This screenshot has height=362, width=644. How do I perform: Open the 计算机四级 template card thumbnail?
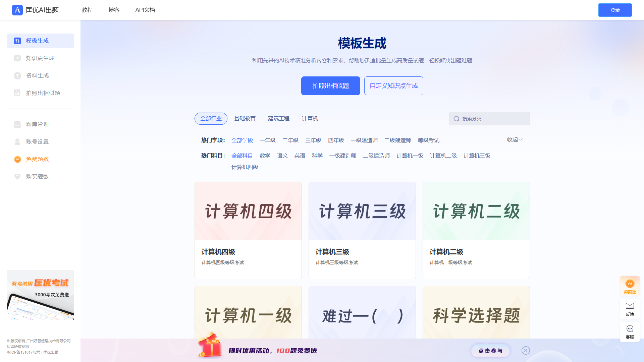coord(248,211)
